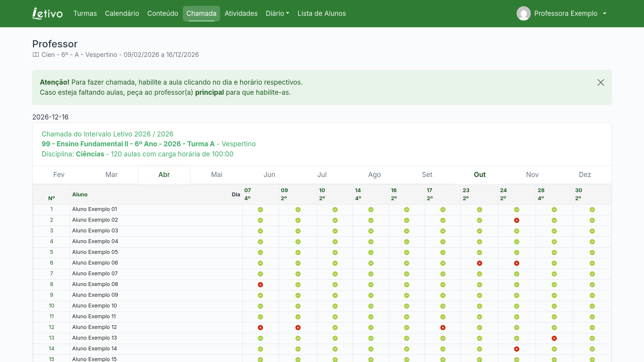Click Aluno Exemplo 01 presence check on day 07
Viewport: 644px width, 362px height.
(x=260, y=210)
